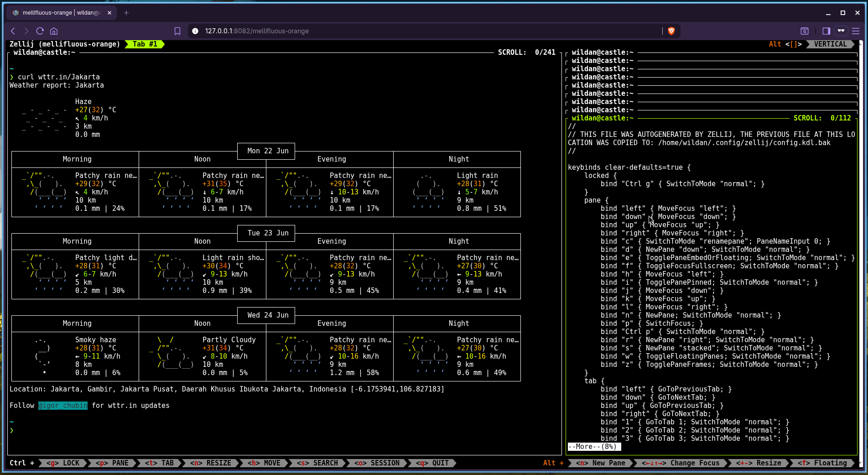This screenshot has width=868, height=475.
Task: Go to browser home icon
Action: (x=54, y=31)
